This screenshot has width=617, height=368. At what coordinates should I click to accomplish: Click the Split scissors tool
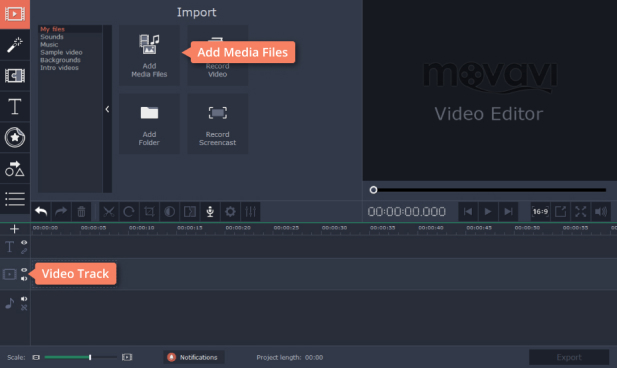point(109,212)
